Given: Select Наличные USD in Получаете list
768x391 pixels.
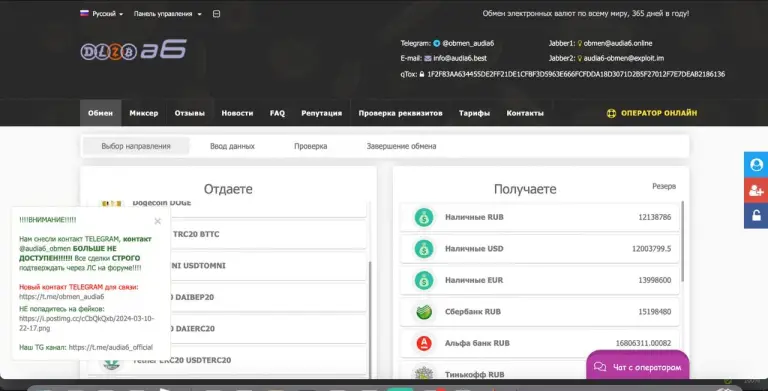Looking at the screenshot, I should (540, 248).
